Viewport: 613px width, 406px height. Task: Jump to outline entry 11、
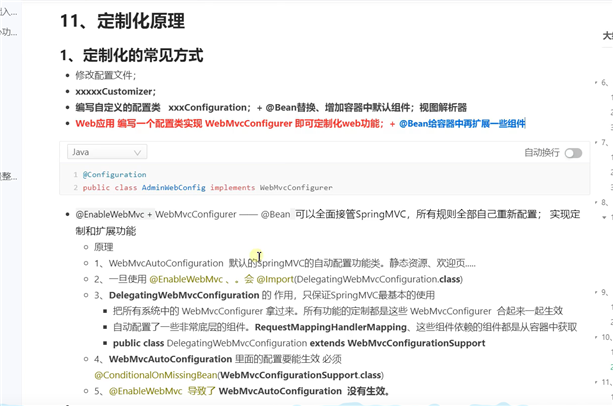pos(607,382)
